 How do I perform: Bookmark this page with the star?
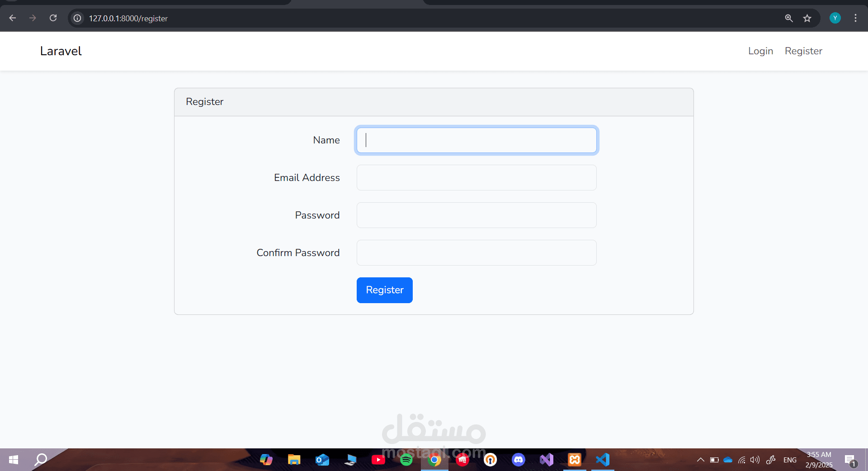pos(807,18)
